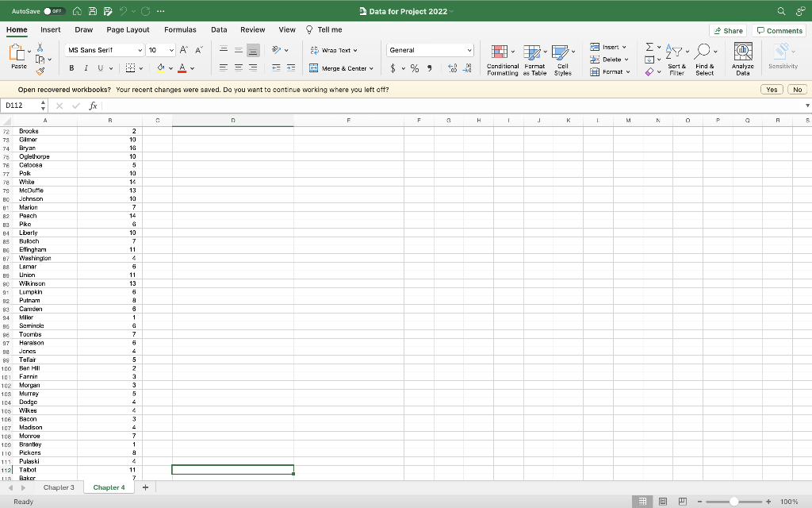
Task: Open the Number Format dropdown showing General
Action: click(x=430, y=48)
